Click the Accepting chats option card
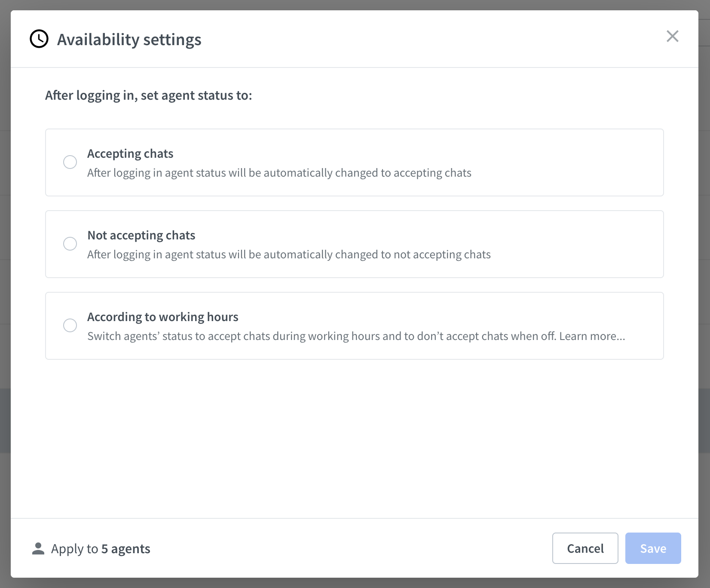 pos(355,162)
